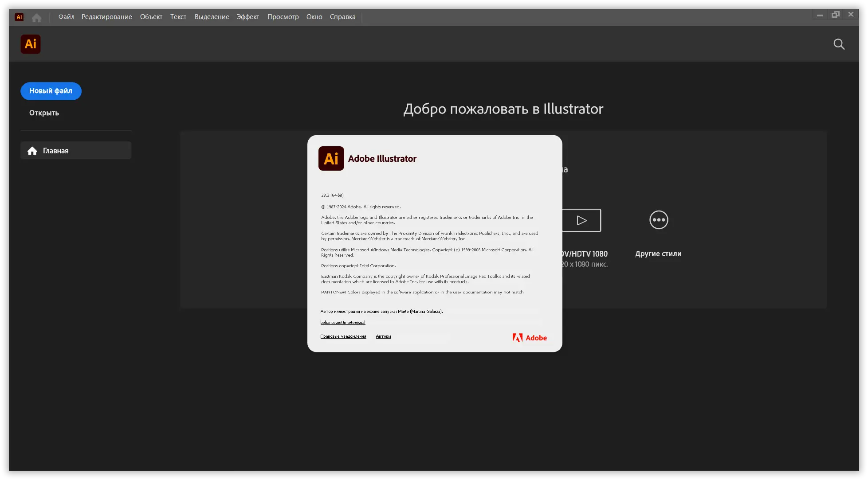The image size is (868, 480).
Task: Click the home icon in title bar
Action: (x=37, y=17)
